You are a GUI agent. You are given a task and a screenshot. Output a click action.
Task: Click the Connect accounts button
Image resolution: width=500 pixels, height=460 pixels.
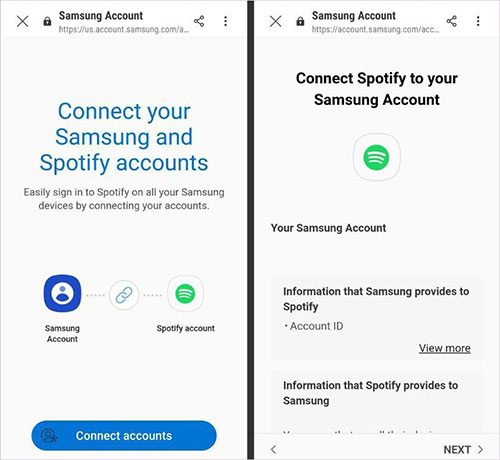pos(124,436)
